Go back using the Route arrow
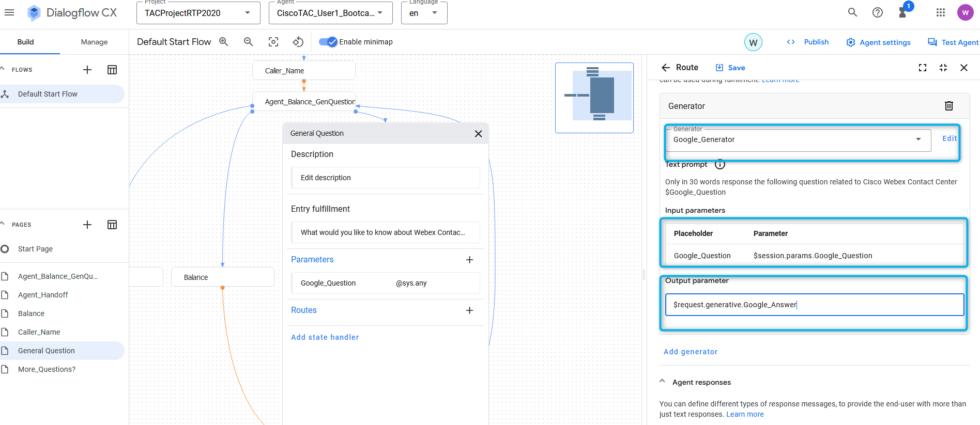This screenshot has height=425, width=980. pos(666,68)
